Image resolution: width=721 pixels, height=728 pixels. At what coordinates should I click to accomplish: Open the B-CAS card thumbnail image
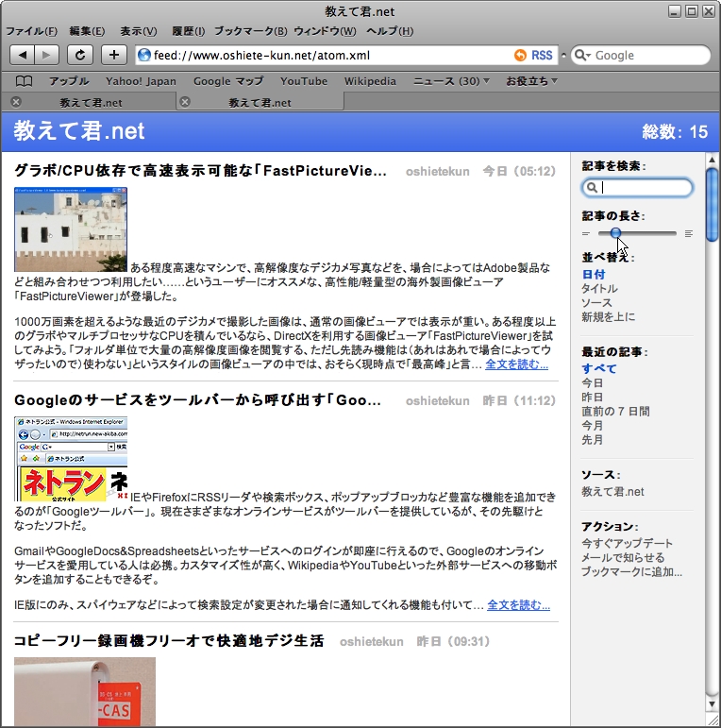click(x=85, y=691)
